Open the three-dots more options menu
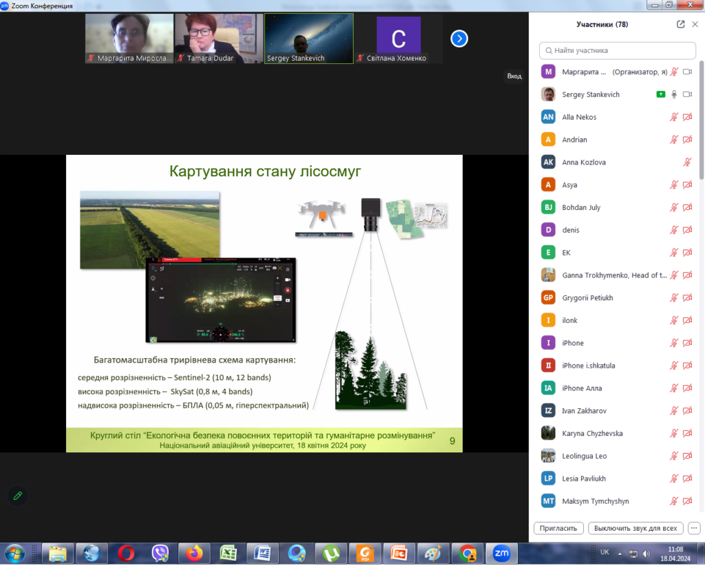 pos(693,528)
